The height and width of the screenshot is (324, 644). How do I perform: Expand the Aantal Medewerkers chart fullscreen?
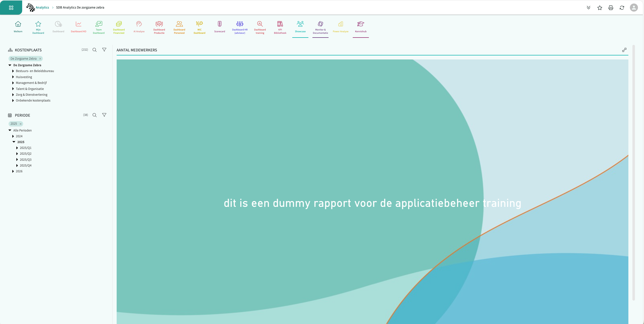(624, 50)
